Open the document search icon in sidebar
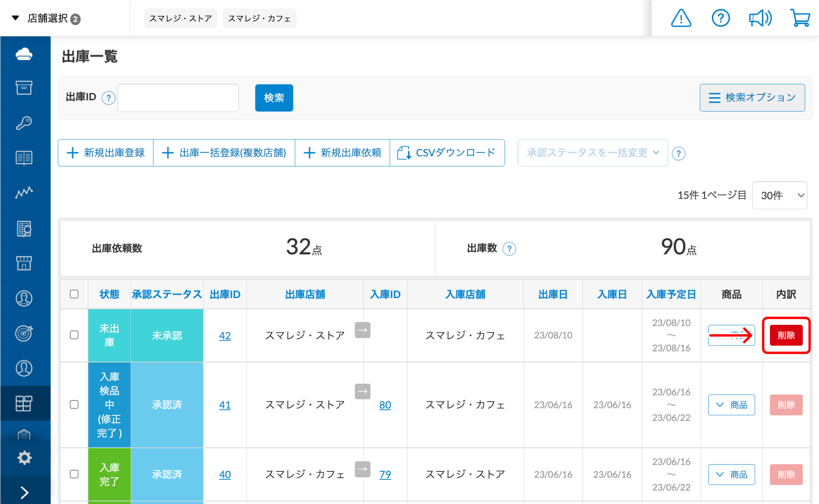The width and height of the screenshot is (819, 504). (x=24, y=229)
